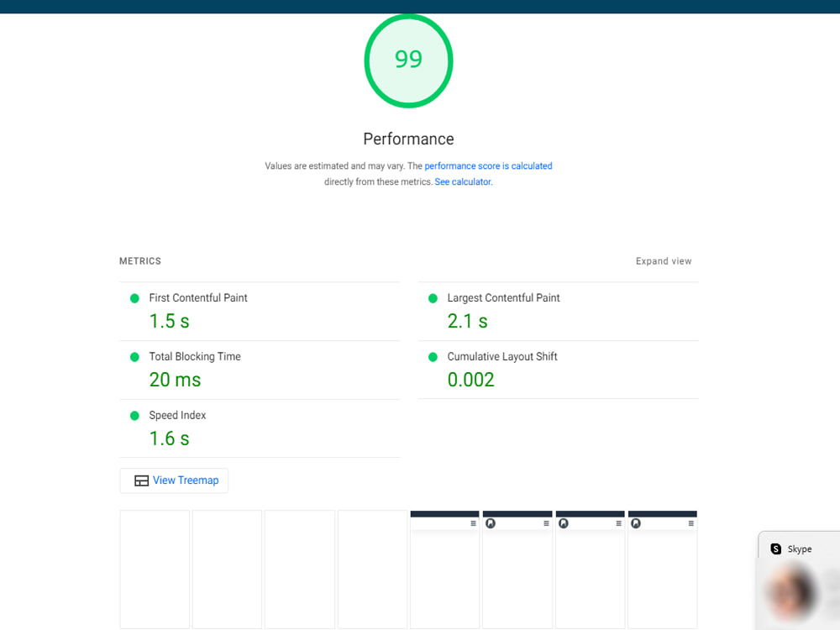Select the Speed Index metric label
Image resolution: width=840 pixels, height=630 pixels.
[x=177, y=415]
